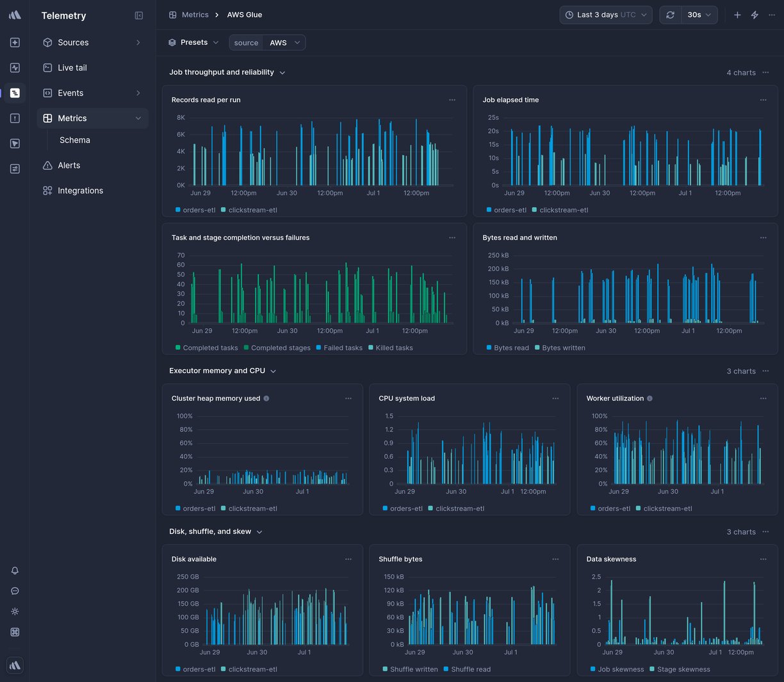Click the AWS Glue breadcrumb title

(x=245, y=15)
